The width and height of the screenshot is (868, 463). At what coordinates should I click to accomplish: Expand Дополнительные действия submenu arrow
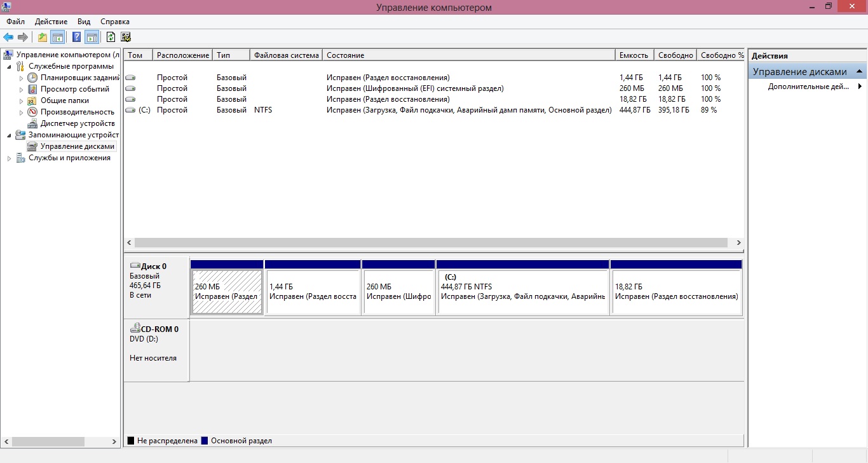coord(860,86)
